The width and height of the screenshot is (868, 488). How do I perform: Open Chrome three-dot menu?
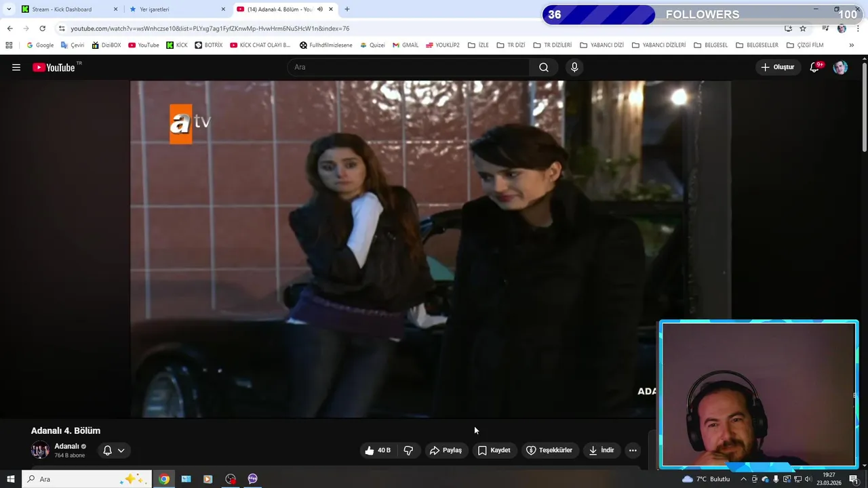[859, 28]
